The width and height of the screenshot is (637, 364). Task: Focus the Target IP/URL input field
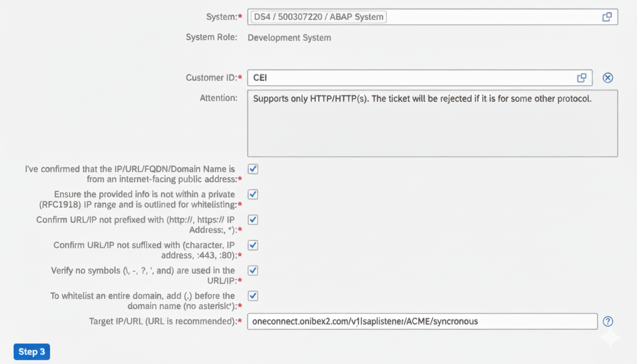click(422, 321)
